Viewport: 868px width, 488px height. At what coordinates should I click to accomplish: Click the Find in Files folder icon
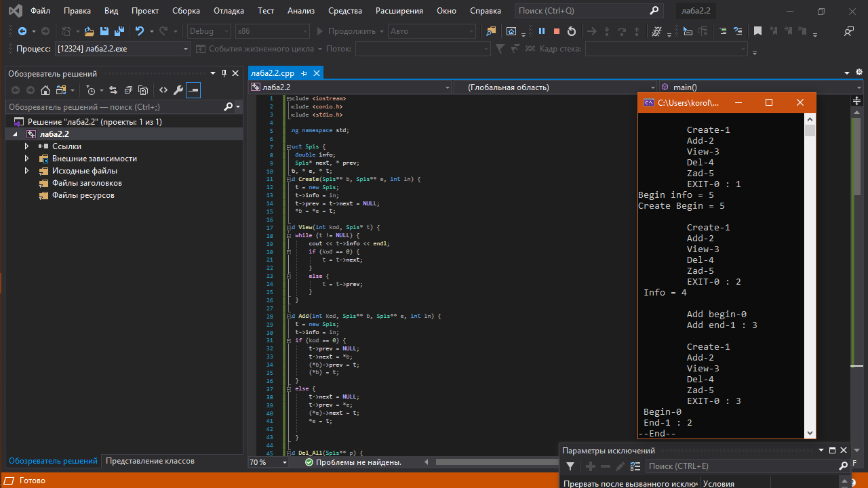[492, 31]
